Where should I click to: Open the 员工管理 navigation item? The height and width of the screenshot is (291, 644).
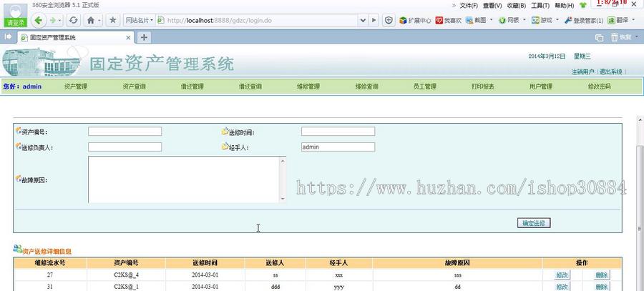click(x=424, y=87)
